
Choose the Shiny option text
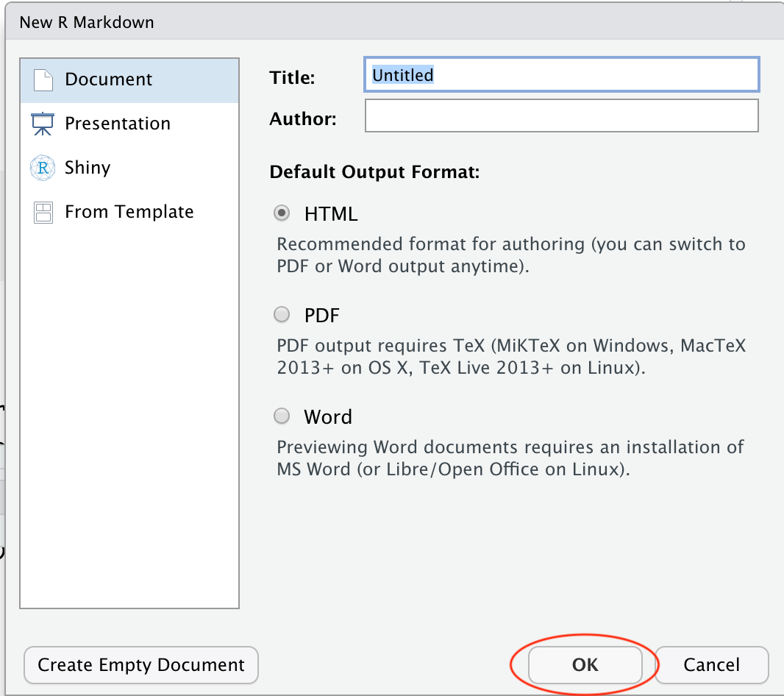coord(88,168)
